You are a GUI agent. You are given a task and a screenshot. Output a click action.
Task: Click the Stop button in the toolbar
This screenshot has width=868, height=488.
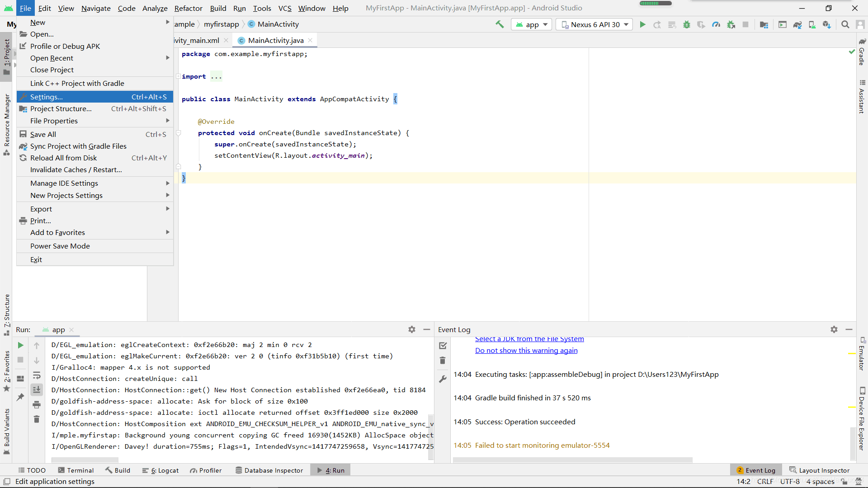coord(745,24)
